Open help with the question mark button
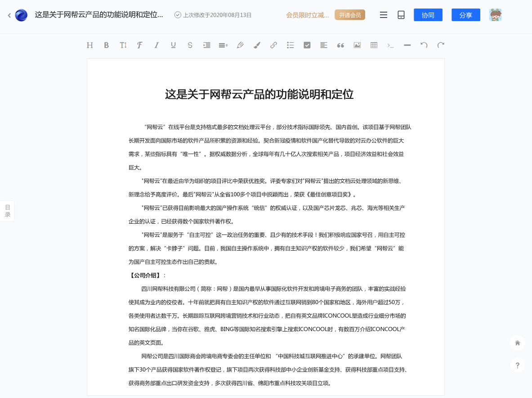532x398 pixels. [x=518, y=365]
